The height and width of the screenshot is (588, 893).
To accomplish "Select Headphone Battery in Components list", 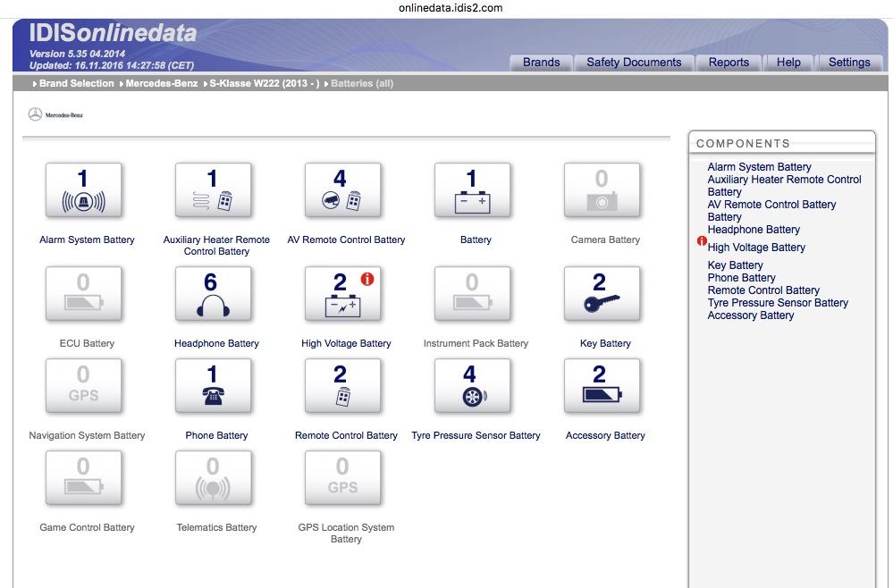I will [754, 230].
